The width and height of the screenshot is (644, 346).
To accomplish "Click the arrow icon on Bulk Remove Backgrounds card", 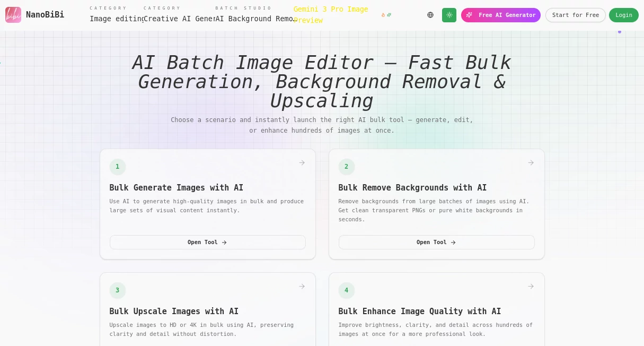I will [531, 163].
